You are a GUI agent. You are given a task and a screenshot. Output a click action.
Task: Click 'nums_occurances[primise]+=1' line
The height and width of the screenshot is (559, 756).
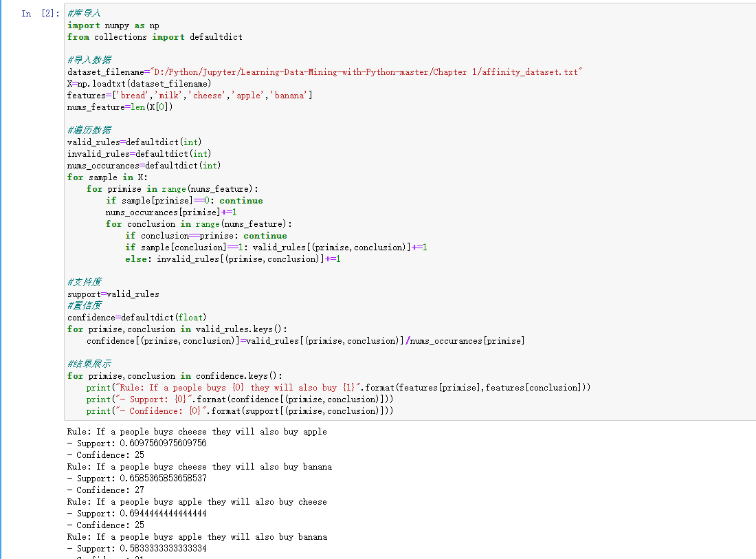pyautogui.click(x=171, y=212)
